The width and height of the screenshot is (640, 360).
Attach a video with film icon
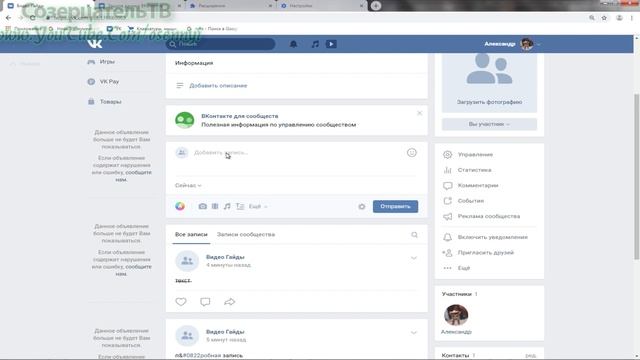[x=215, y=207]
